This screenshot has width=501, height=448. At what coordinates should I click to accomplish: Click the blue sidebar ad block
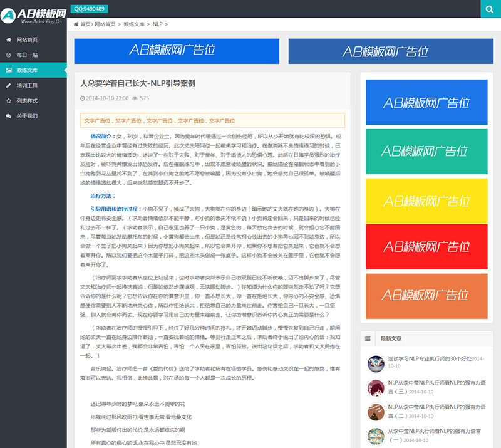[426, 102]
